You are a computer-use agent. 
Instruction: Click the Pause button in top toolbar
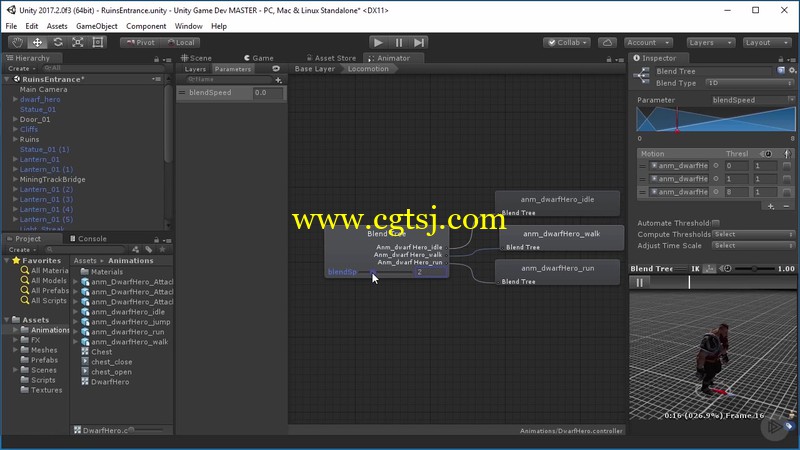click(x=398, y=42)
